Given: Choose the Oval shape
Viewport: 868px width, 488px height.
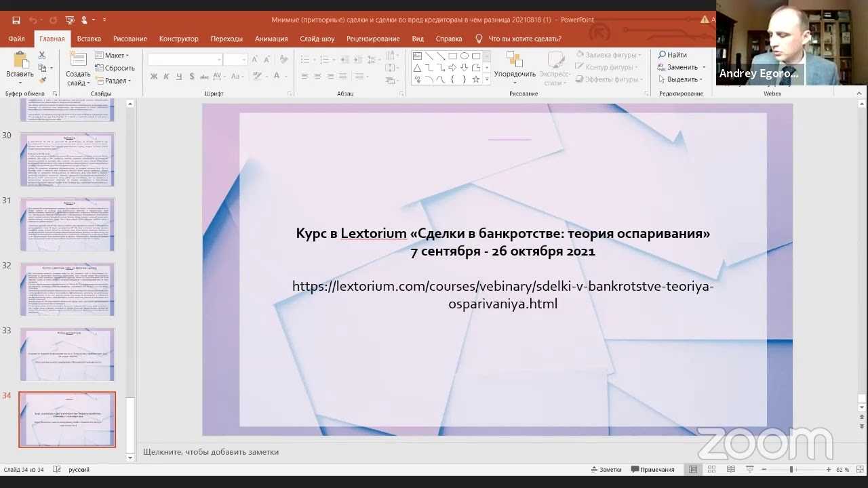Looking at the screenshot, I should [465, 56].
